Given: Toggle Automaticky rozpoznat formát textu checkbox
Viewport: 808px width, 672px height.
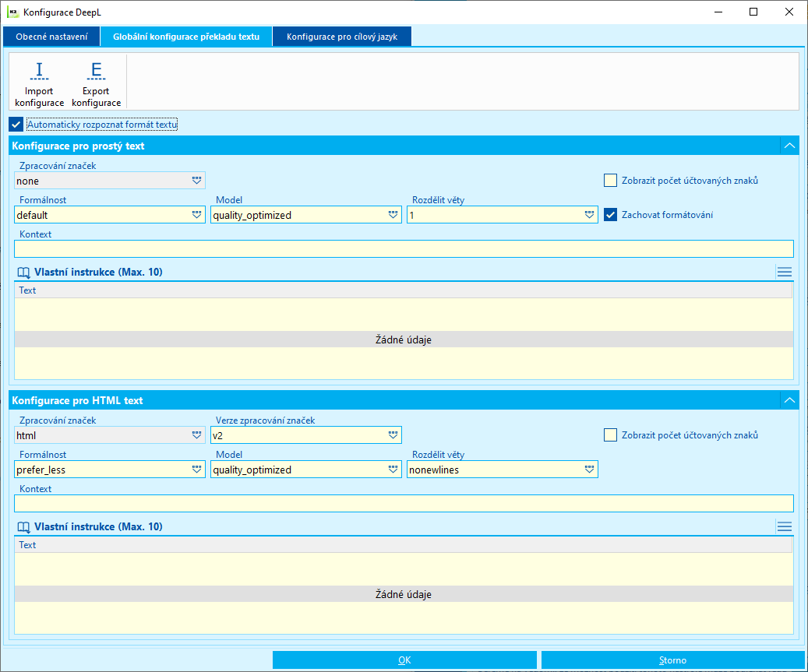Looking at the screenshot, I should (16, 124).
